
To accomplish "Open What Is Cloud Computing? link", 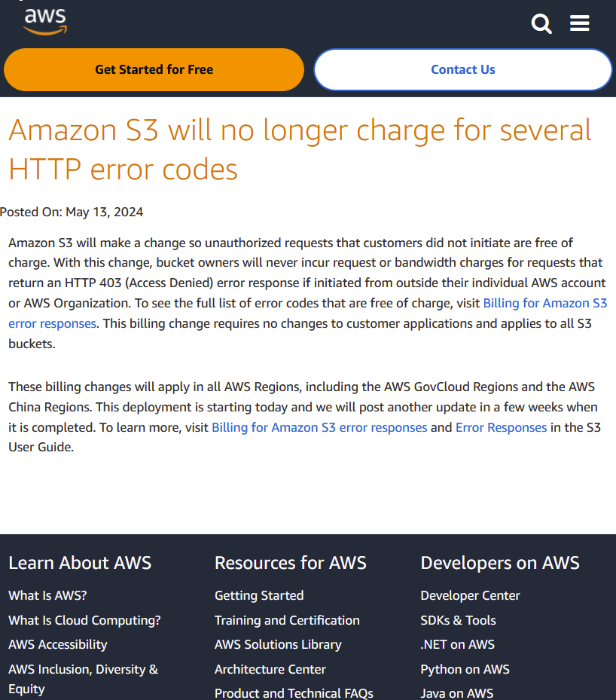I will pyautogui.click(x=84, y=620).
